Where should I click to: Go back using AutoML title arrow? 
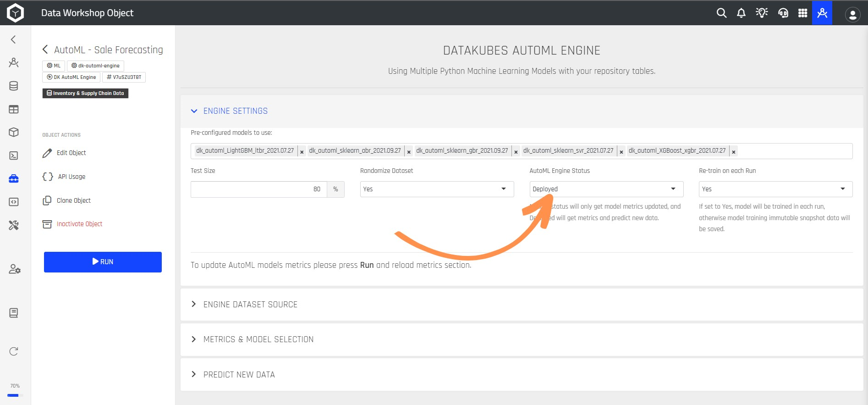pyautogui.click(x=45, y=50)
